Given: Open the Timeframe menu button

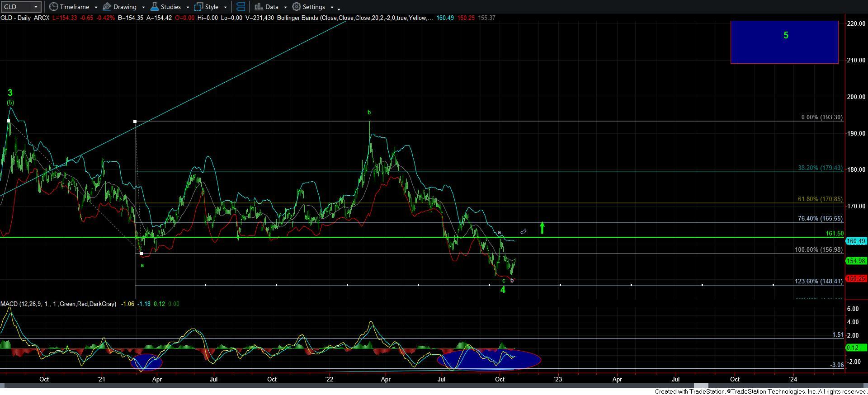Looking at the screenshot, I should coord(69,7).
